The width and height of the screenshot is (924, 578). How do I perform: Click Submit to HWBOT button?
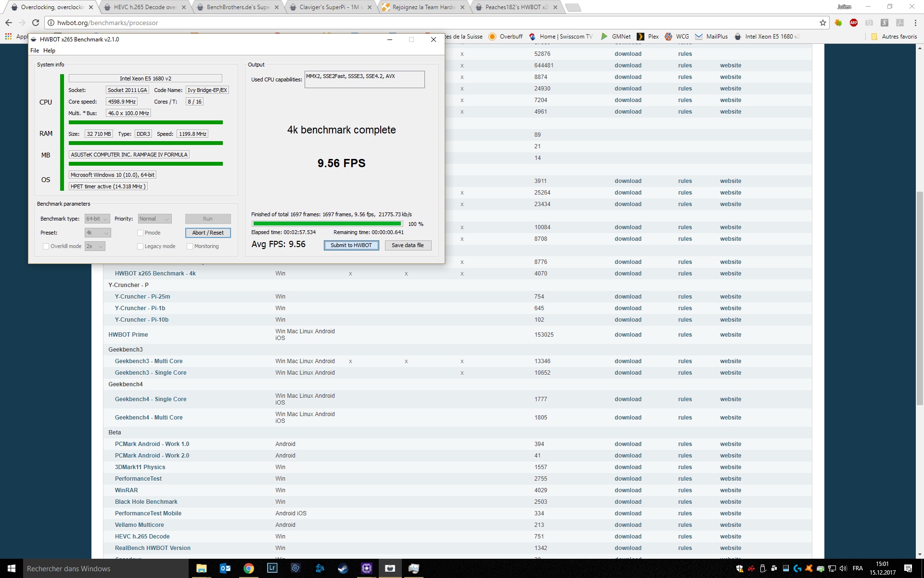351,245
